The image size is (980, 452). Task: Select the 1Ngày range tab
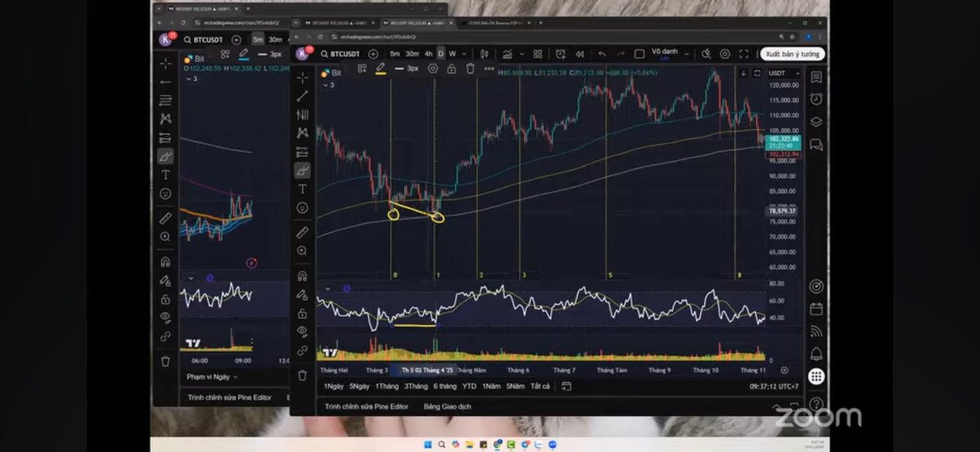(334, 386)
